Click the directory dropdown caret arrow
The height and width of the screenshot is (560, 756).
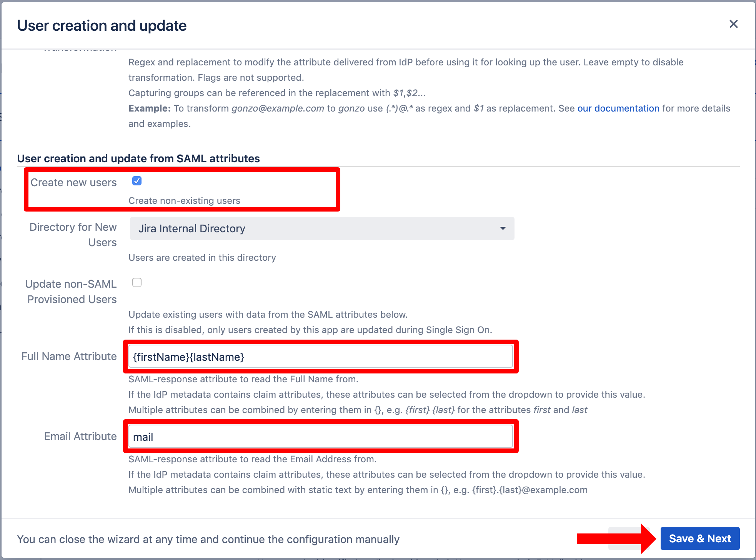[x=503, y=228]
